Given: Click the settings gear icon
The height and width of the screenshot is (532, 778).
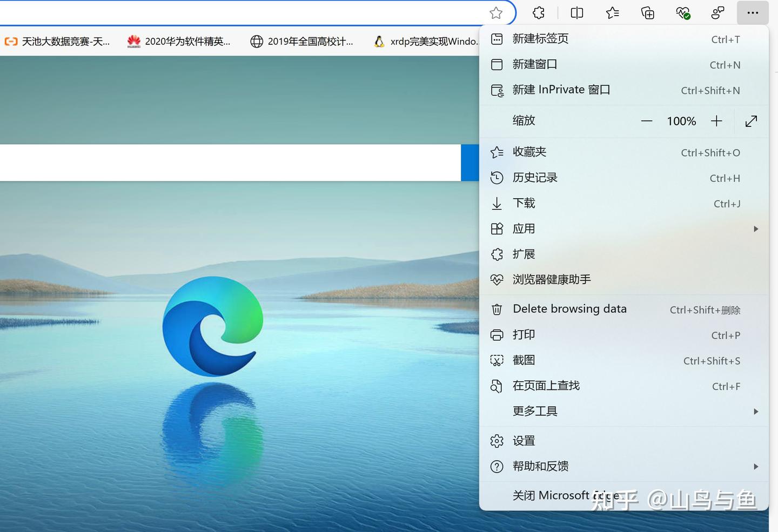Looking at the screenshot, I should tap(497, 441).
